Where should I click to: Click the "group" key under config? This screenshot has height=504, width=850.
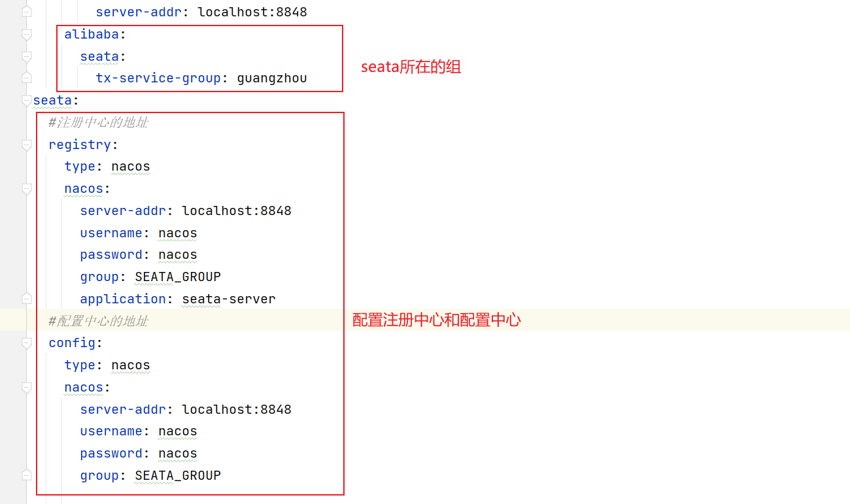click(x=99, y=476)
